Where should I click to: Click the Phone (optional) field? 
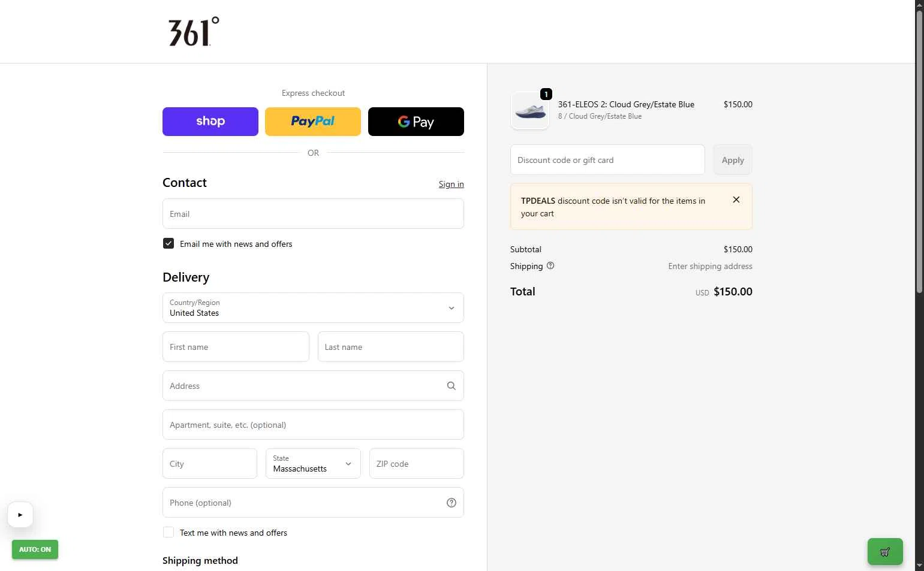pyautogui.click(x=313, y=503)
